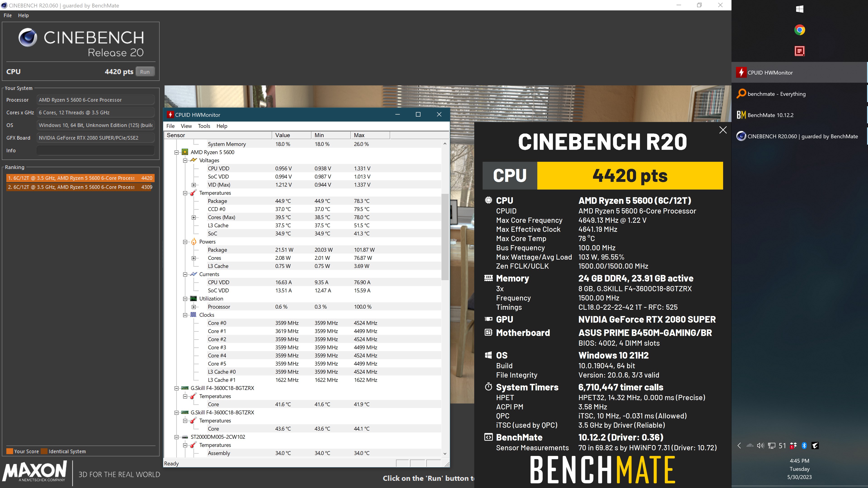Open the clock showing 4:45 PM
This screenshot has height=488, width=868.
(x=799, y=460)
